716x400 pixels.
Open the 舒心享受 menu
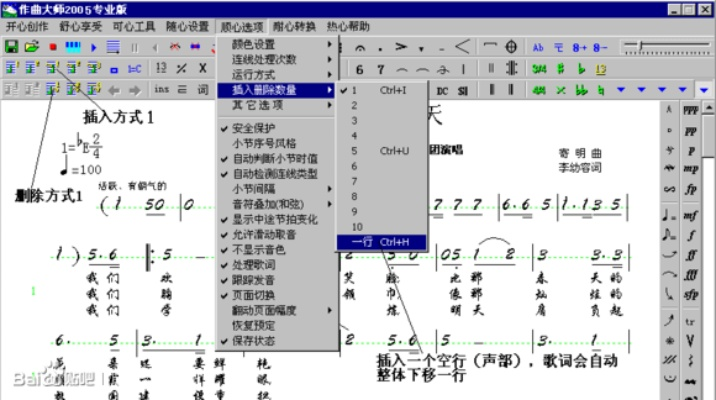click(x=80, y=26)
